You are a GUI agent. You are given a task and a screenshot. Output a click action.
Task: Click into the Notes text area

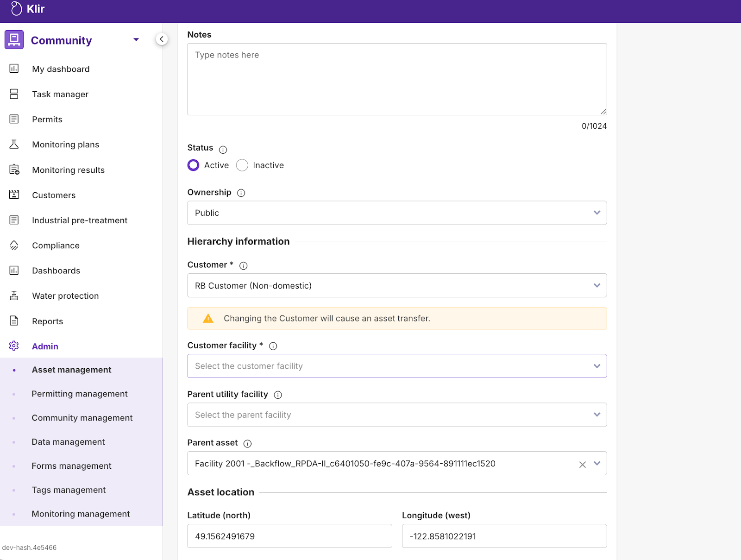pos(396,79)
